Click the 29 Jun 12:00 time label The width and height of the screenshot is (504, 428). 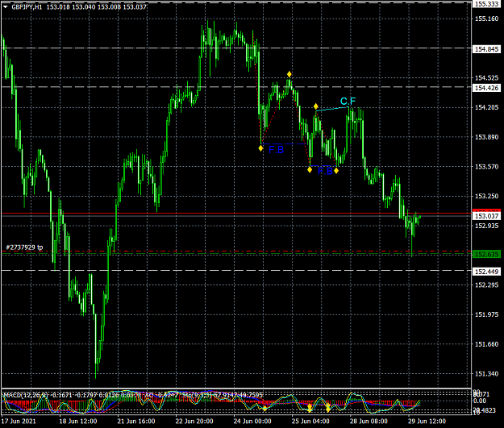point(427,422)
